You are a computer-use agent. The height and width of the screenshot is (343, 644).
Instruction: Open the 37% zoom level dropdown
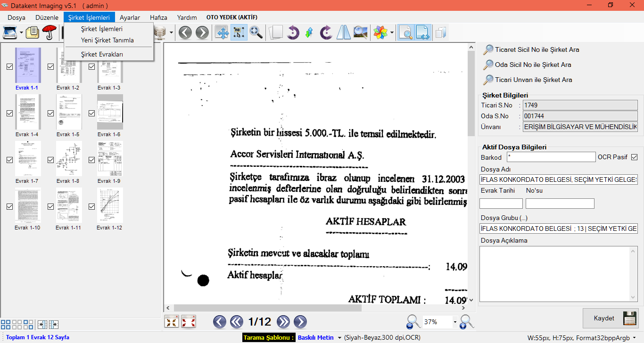455,322
